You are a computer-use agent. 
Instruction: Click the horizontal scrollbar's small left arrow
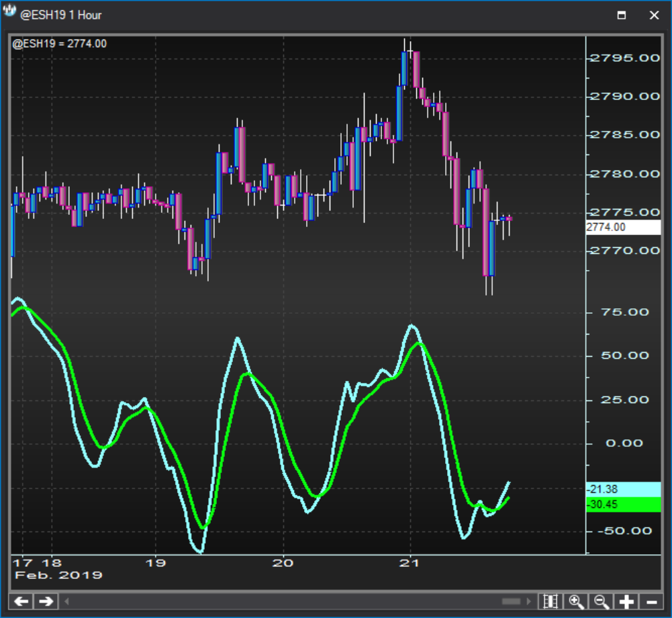click(x=66, y=601)
